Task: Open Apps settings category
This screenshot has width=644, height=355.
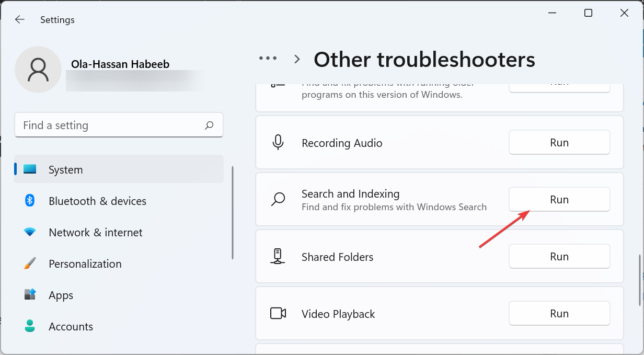Action: [x=119, y=295]
